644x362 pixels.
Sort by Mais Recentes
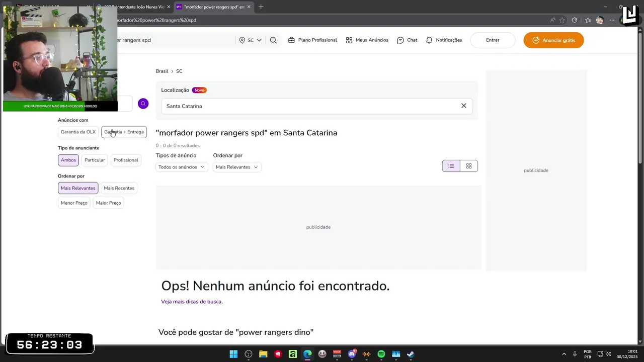point(119,188)
